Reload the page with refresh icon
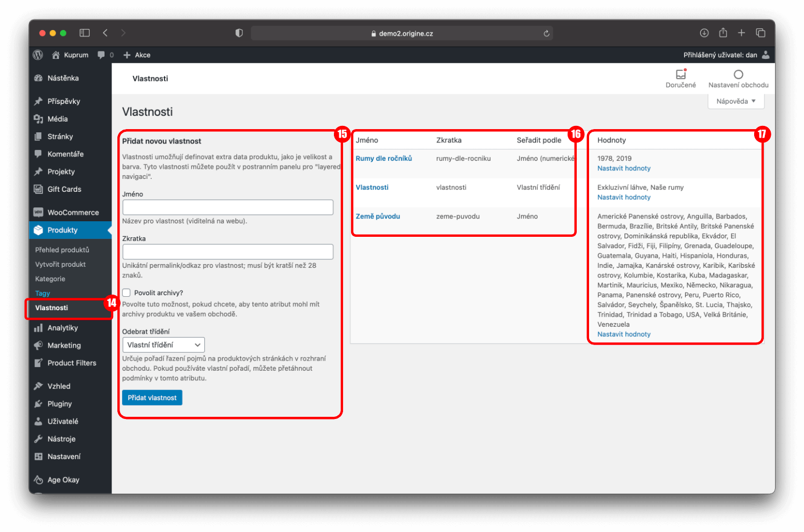The width and height of the screenshot is (804, 532). [x=546, y=33]
